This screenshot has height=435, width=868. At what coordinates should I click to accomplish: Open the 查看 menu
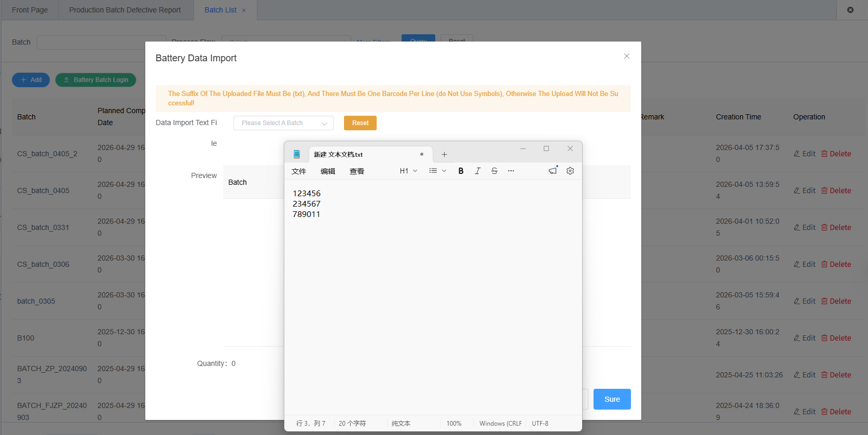coord(357,171)
